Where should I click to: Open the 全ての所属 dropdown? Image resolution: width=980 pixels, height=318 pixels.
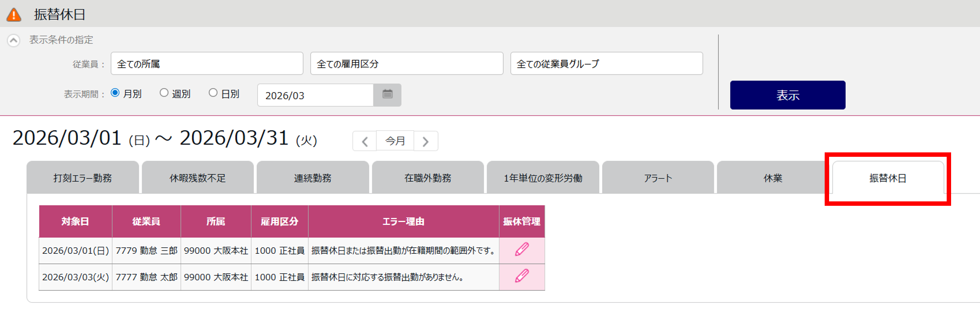pyautogui.click(x=207, y=64)
